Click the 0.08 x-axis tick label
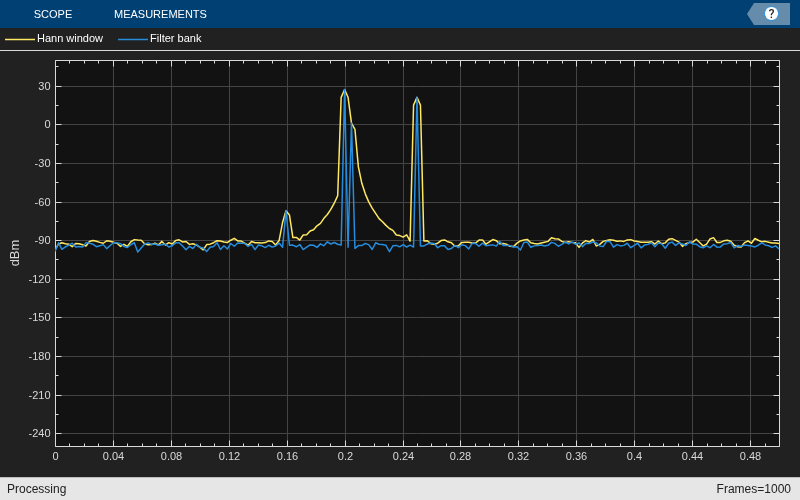 click(x=171, y=456)
